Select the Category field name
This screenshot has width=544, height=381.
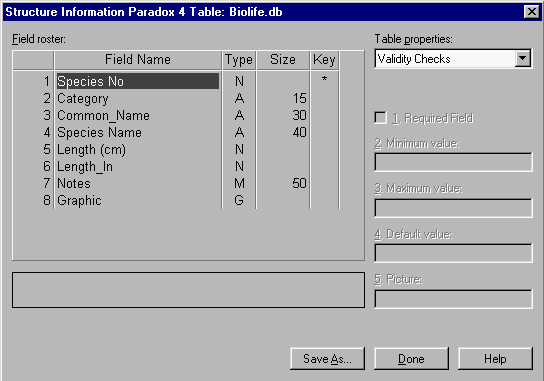click(83, 99)
